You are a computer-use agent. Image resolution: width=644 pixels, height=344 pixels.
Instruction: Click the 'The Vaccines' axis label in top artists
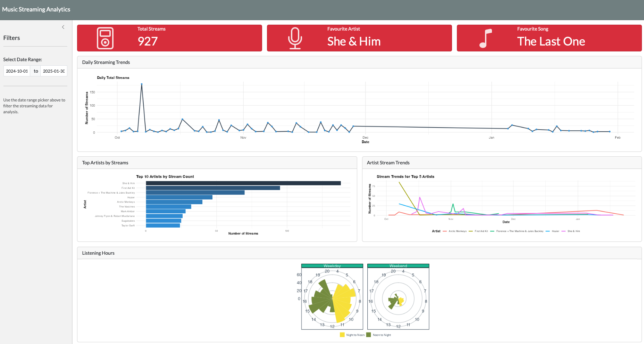(x=127, y=207)
